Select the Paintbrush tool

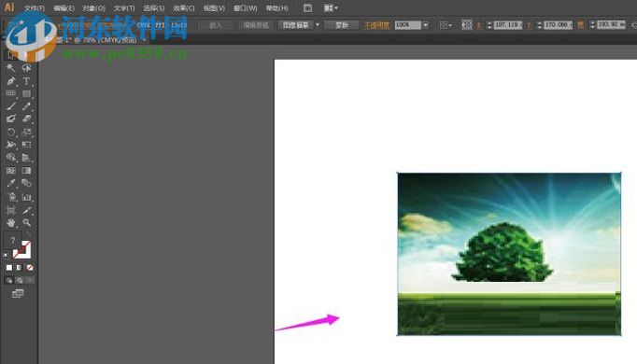point(11,106)
